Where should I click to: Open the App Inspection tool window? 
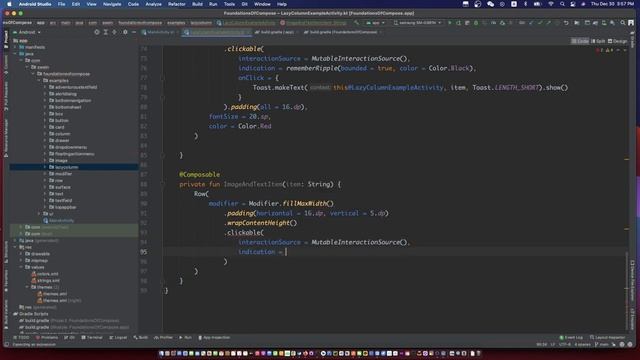tap(214, 338)
